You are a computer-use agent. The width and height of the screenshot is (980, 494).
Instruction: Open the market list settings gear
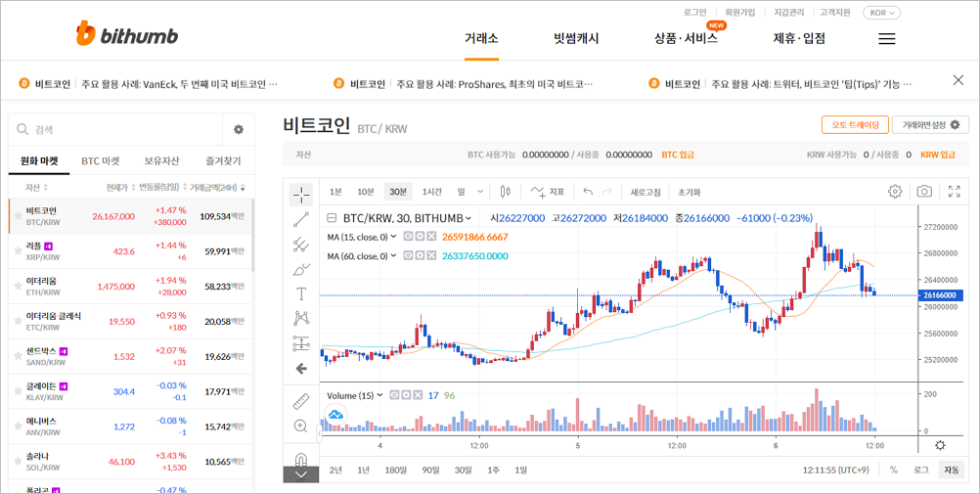point(238,129)
